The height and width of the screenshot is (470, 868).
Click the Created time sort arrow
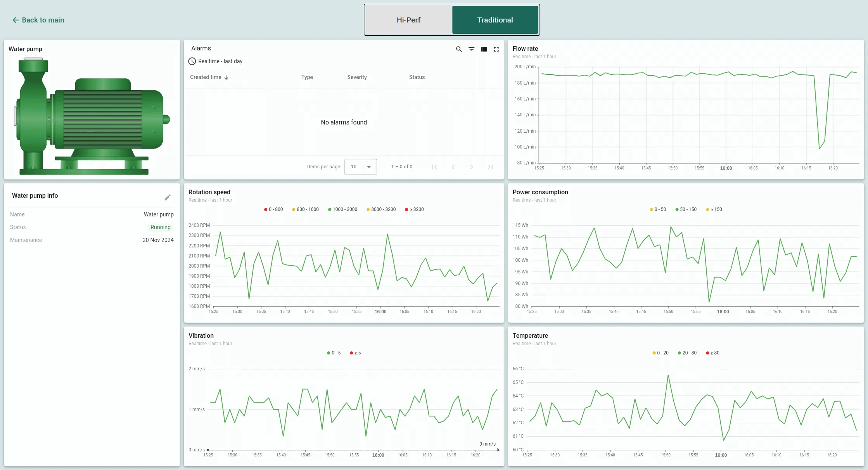click(226, 78)
